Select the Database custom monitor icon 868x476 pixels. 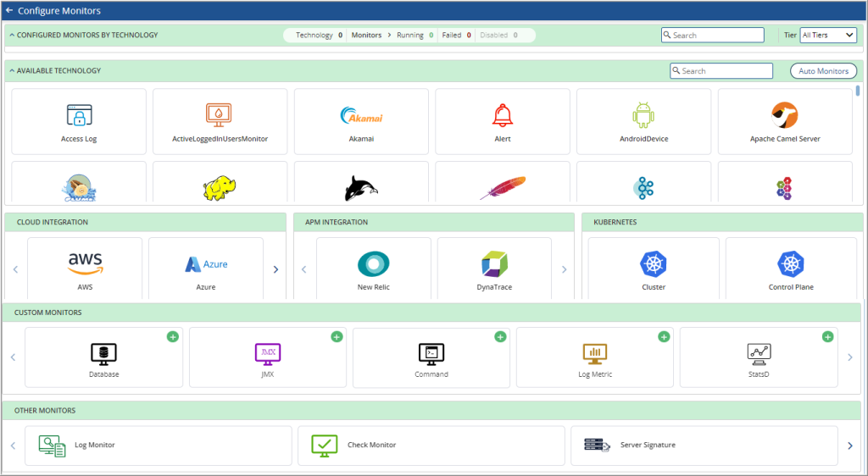coord(103,354)
